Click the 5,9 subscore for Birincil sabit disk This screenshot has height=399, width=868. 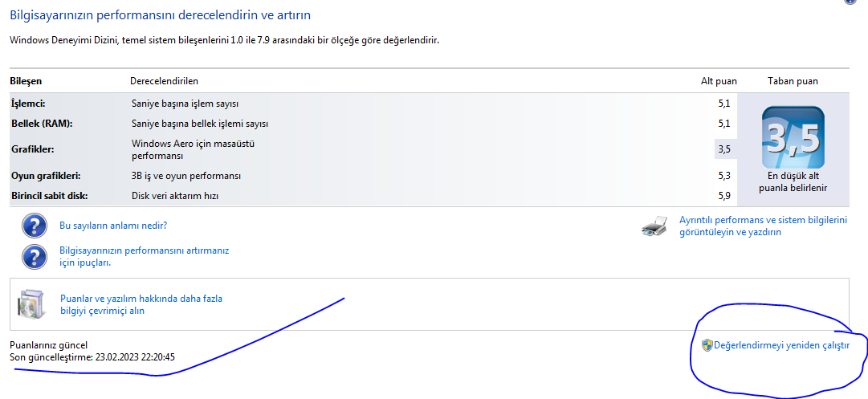click(x=724, y=195)
